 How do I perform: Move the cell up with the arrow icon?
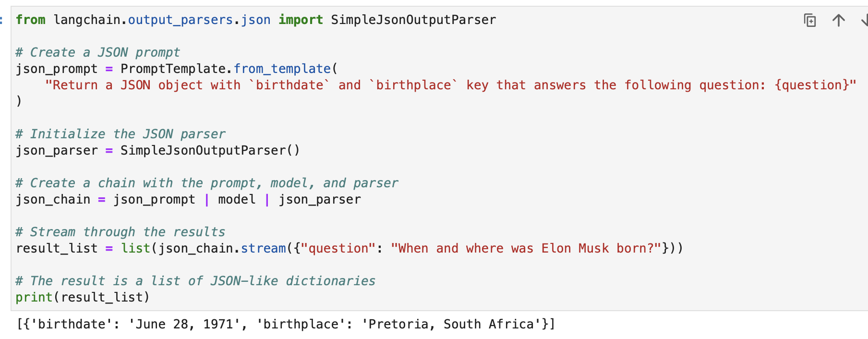pyautogui.click(x=838, y=20)
